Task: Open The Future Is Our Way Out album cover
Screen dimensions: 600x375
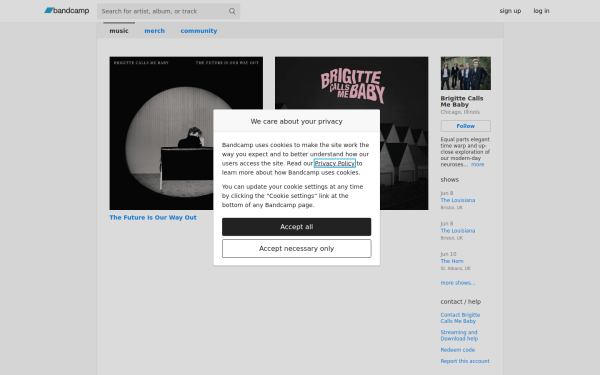Action: pyautogui.click(x=186, y=133)
